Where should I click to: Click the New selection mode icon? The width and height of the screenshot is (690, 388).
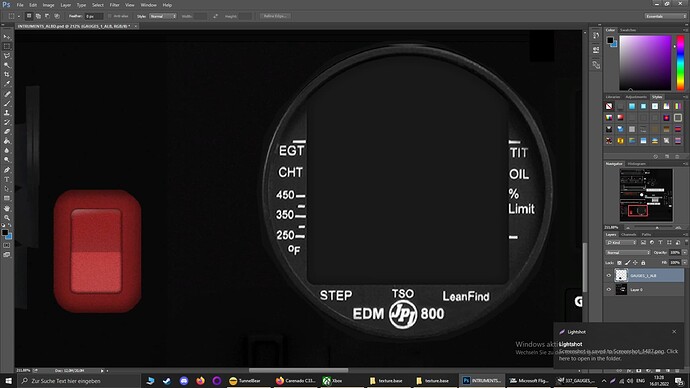pyautogui.click(x=29, y=16)
